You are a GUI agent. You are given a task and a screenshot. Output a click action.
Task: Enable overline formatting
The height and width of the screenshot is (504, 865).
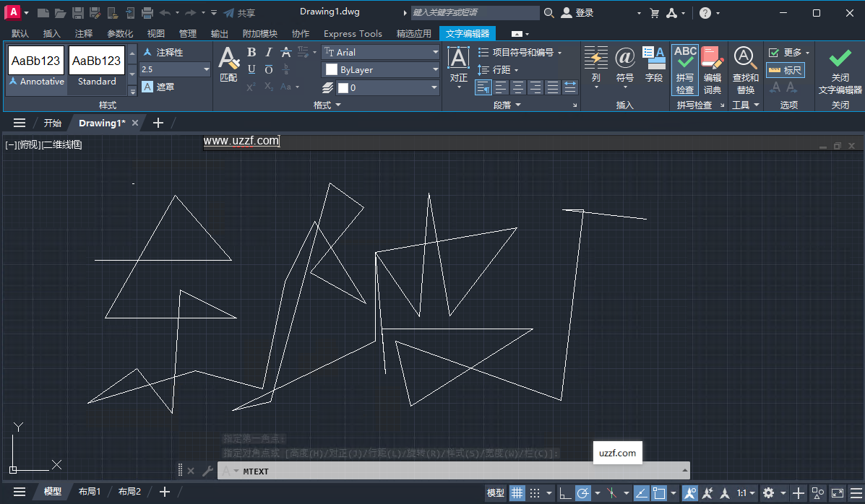268,69
